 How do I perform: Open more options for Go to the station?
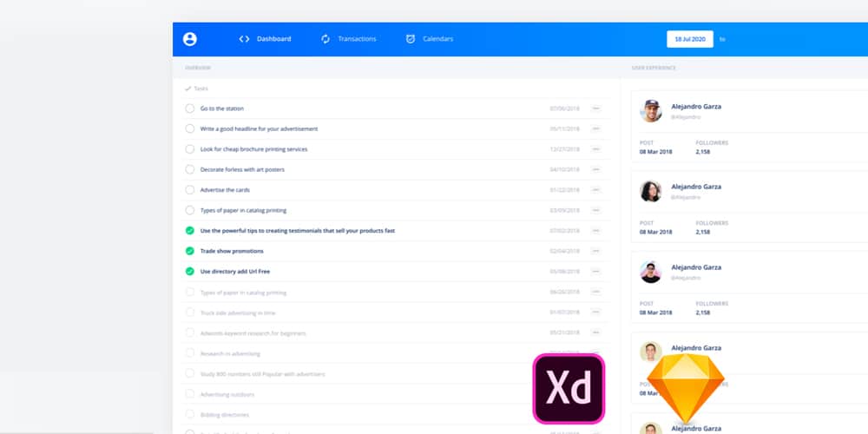pyautogui.click(x=595, y=108)
